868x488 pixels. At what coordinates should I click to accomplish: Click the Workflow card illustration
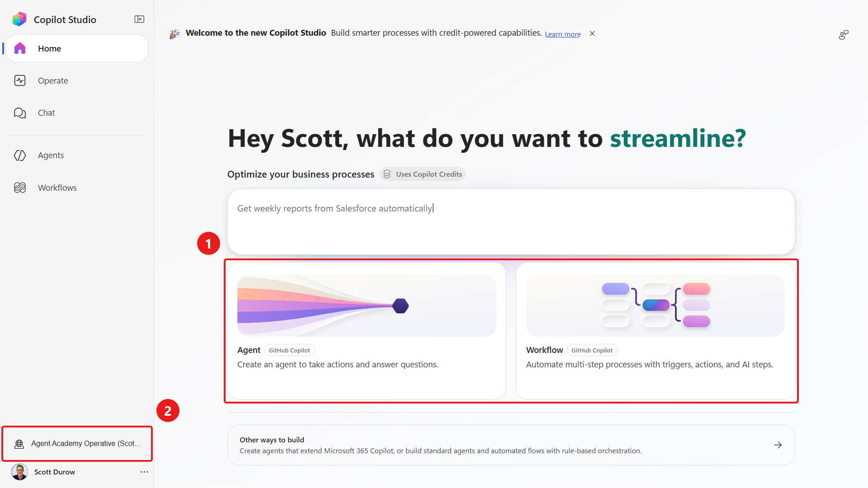pos(656,305)
